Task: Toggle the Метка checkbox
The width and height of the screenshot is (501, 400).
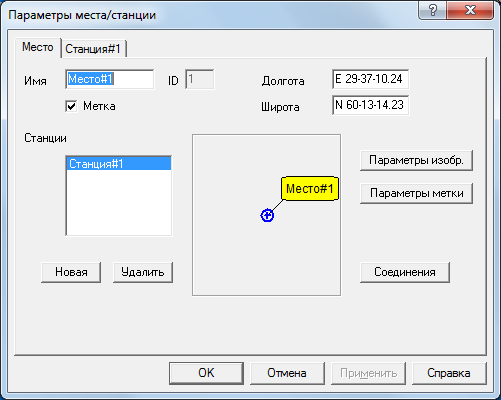Action: pyautogui.click(x=71, y=107)
